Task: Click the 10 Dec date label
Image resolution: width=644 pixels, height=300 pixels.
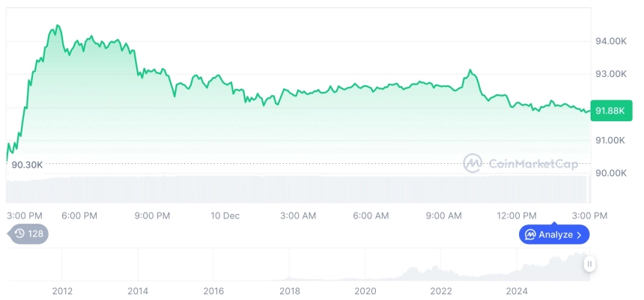Action: tap(225, 215)
